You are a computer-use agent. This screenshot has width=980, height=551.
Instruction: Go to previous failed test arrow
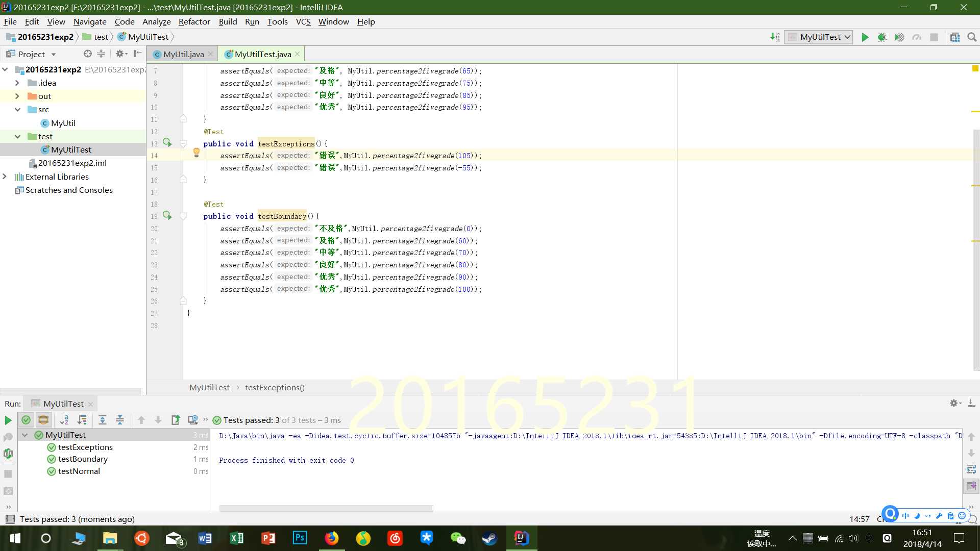(141, 420)
